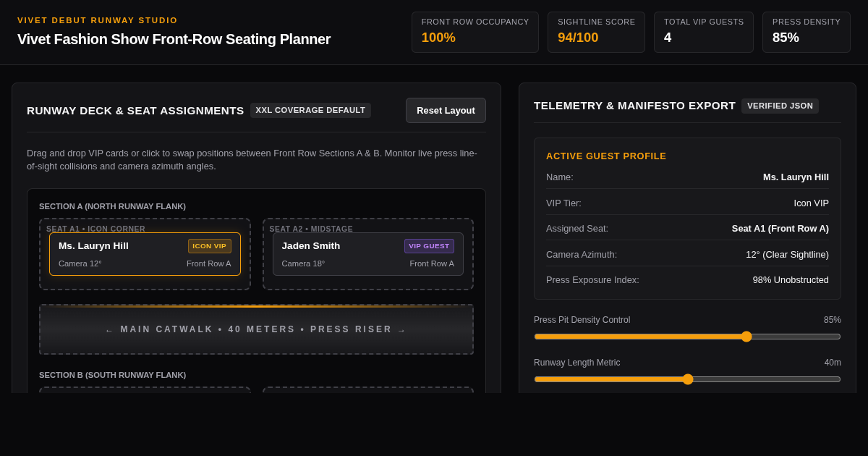Click the ICON VIP badge
868x456 pixels.
tap(210, 246)
